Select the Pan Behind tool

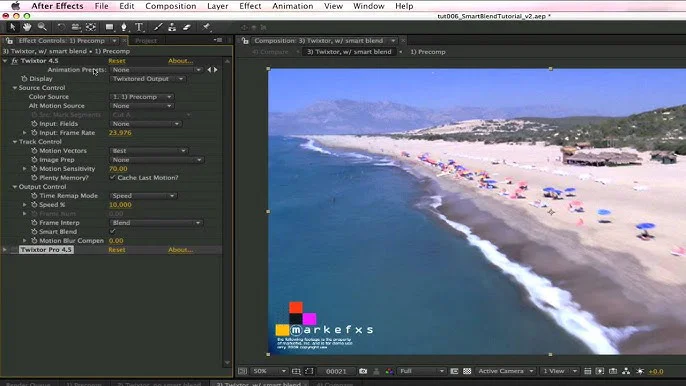tap(91, 27)
